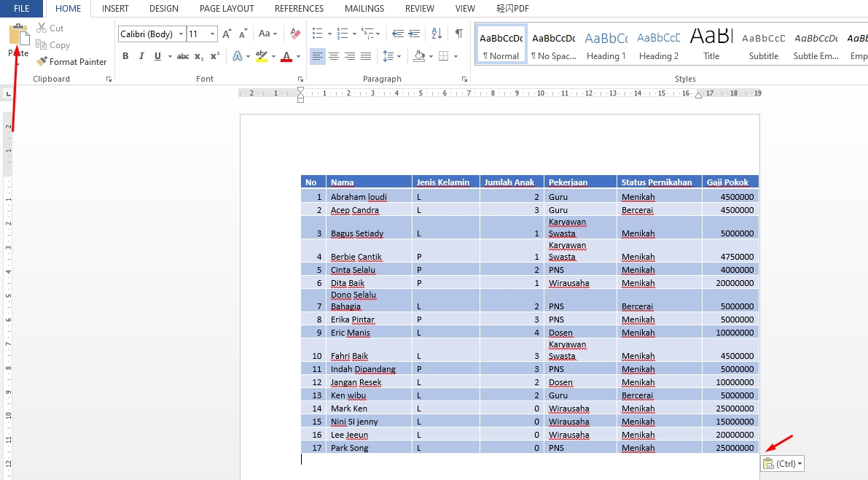The image size is (868, 480).
Task: Open the Change Case Aa dropdown
Action: (x=267, y=34)
